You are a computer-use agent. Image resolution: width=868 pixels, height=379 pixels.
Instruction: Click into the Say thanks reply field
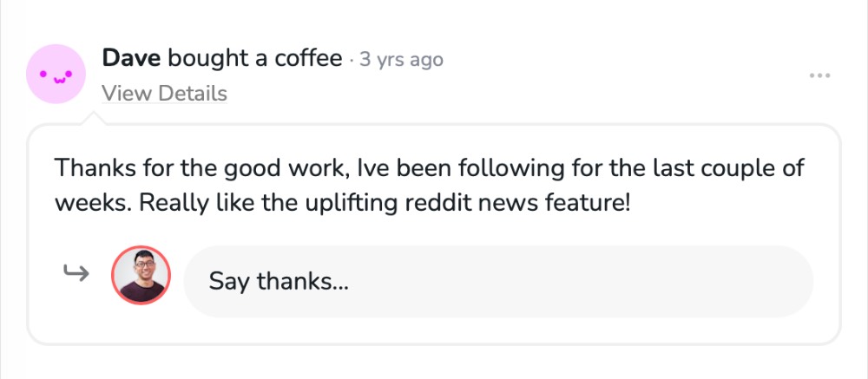click(497, 281)
